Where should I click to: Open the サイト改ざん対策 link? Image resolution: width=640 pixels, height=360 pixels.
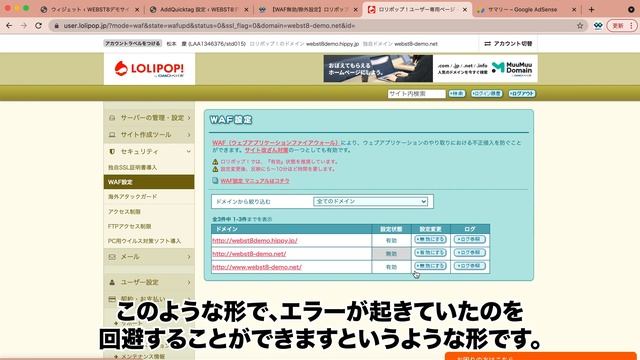pyautogui.click(x=266, y=150)
